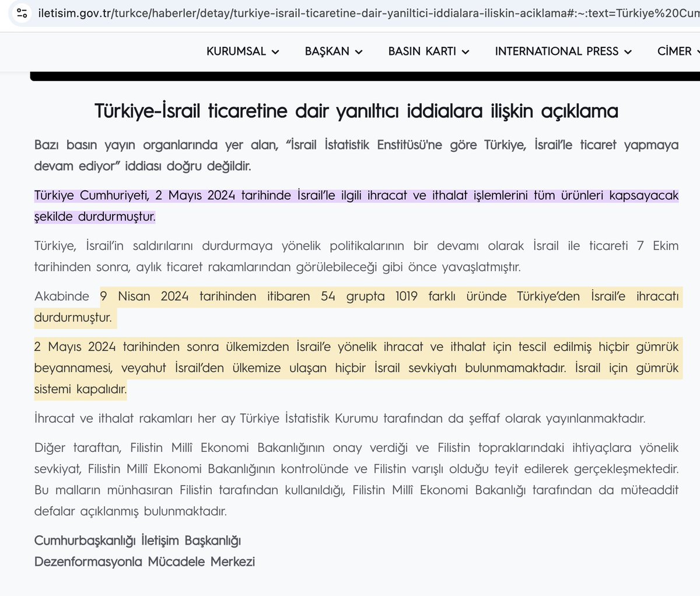Click the article title about Türkiye-İsrail ticareti
The image size is (700, 596).
(x=356, y=110)
